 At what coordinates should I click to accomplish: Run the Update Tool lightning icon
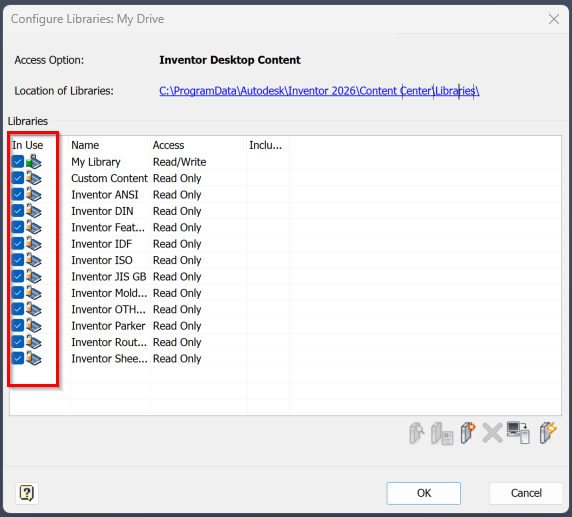pos(548,433)
